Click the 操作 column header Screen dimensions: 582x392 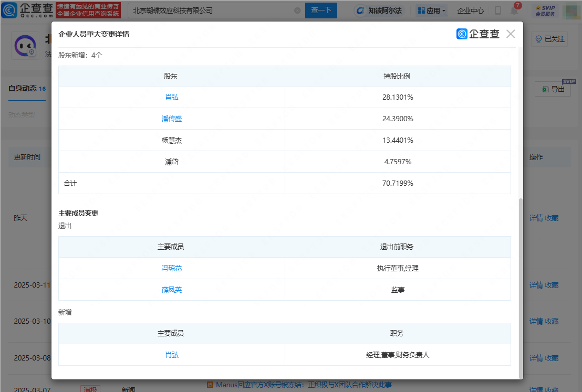coord(536,157)
